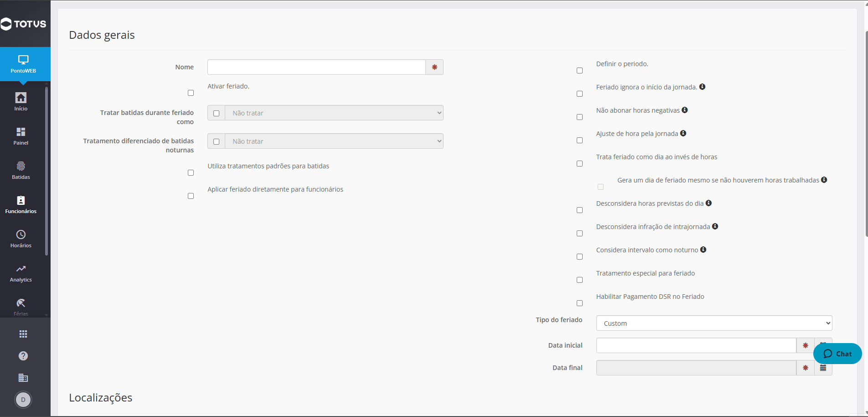Click required asterisk beside Data inicial
This screenshot has height=417, width=868.
(806, 345)
